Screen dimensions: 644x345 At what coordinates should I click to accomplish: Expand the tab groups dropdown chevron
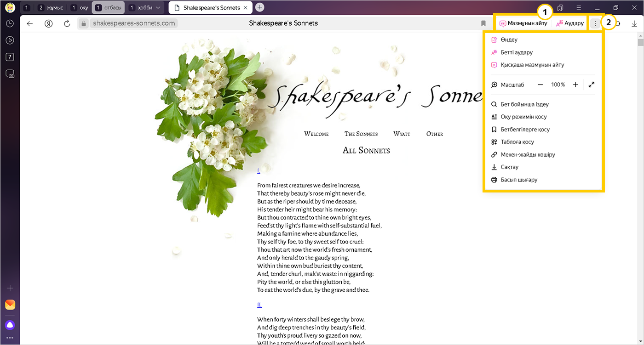coord(158,8)
